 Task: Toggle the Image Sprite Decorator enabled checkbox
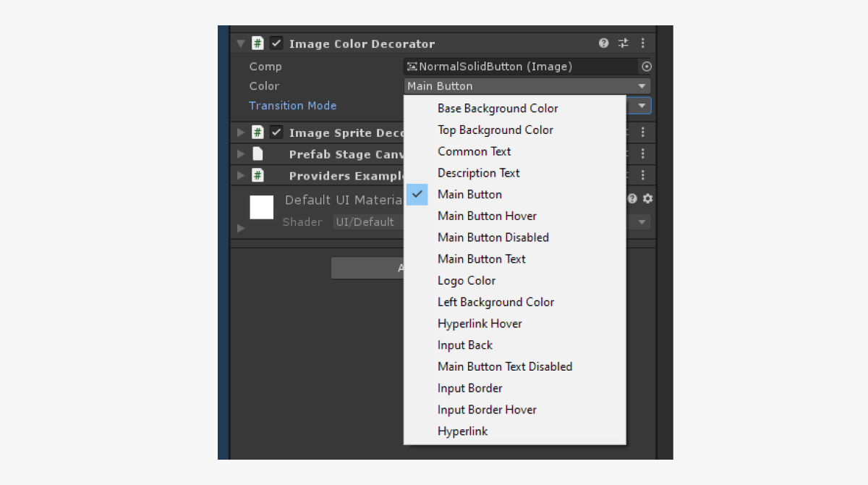point(276,132)
